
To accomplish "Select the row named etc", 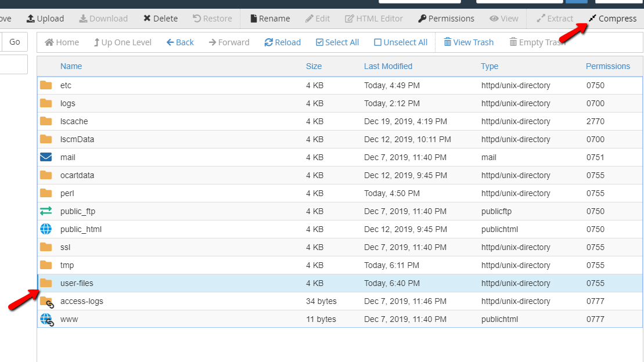I will point(340,85).
